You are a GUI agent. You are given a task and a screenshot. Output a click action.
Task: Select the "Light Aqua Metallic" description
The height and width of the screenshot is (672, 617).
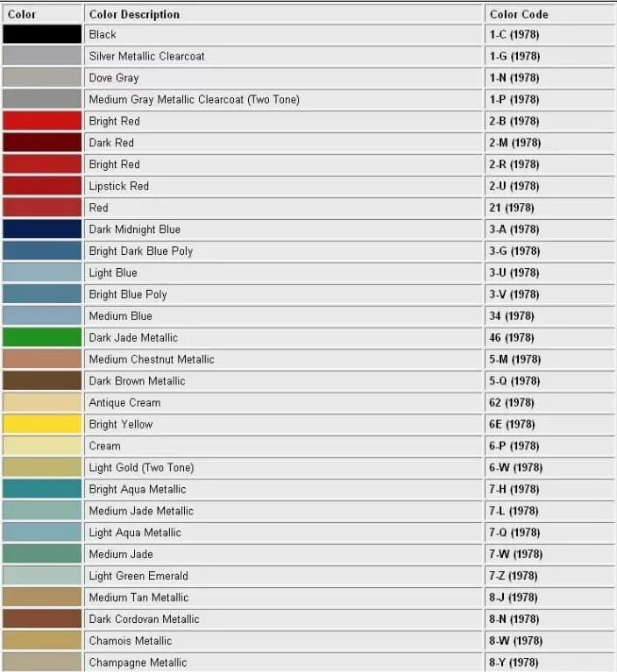pos(135,533)
